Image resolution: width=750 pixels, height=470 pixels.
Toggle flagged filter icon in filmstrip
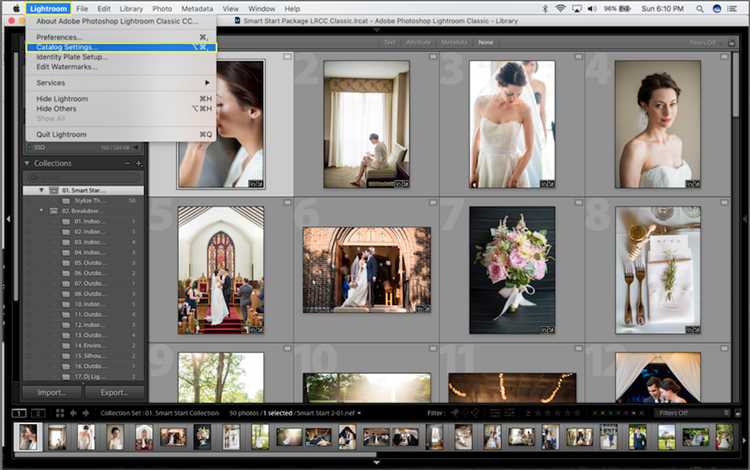455,413
